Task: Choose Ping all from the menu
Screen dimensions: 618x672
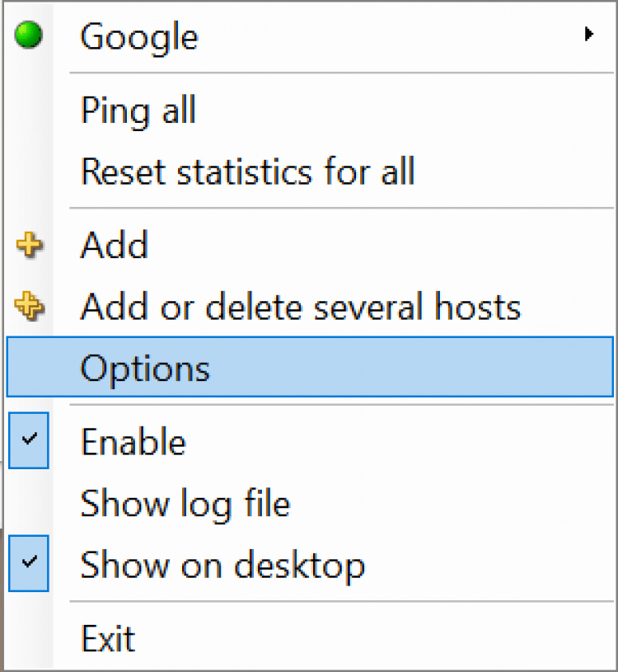Action: [x=138, y=110]
